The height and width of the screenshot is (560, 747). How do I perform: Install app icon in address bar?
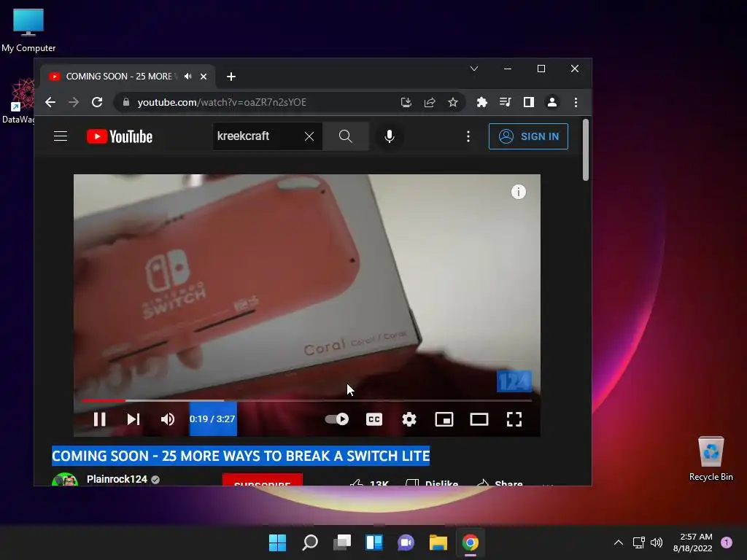pyautogui.click(x=406, y=102)
